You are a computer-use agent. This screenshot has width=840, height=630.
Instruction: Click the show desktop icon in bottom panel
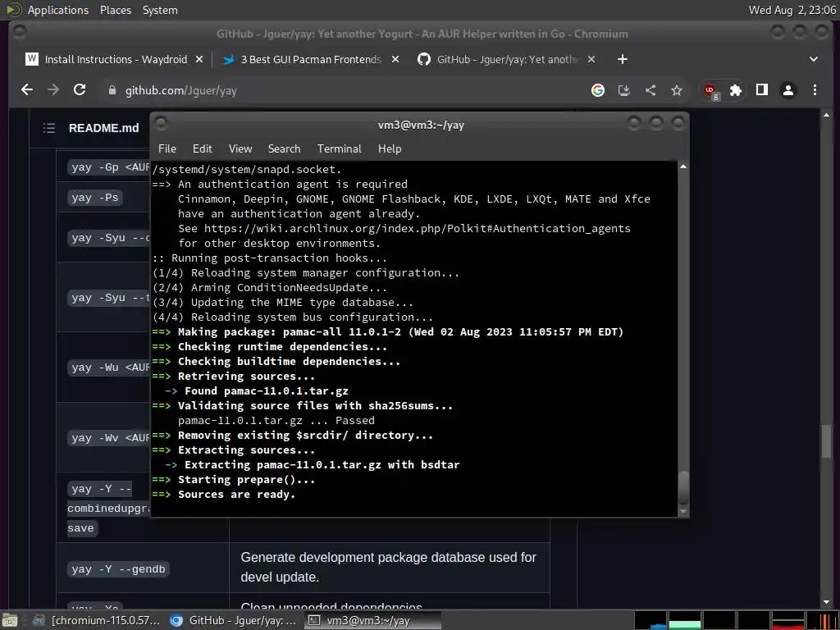9,620
